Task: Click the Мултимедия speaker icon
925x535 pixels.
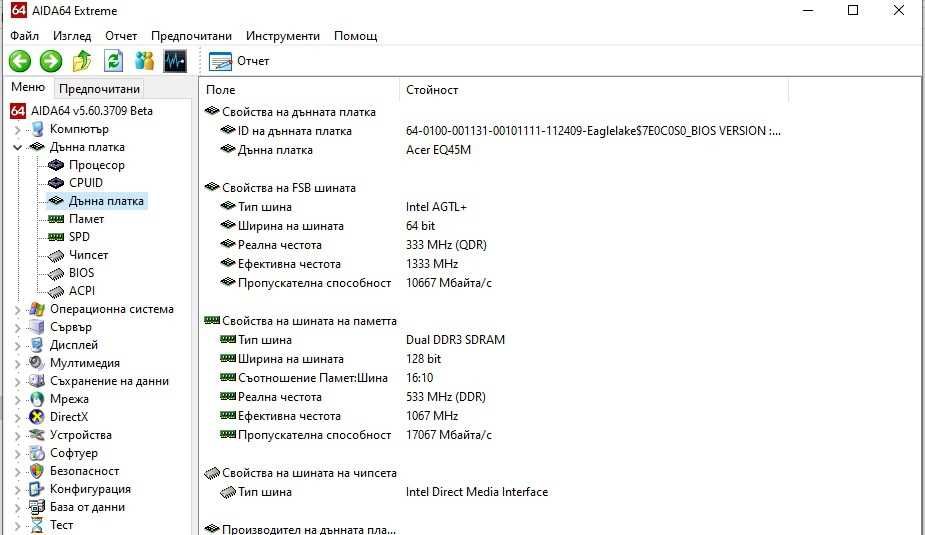Action: [37, 363]
